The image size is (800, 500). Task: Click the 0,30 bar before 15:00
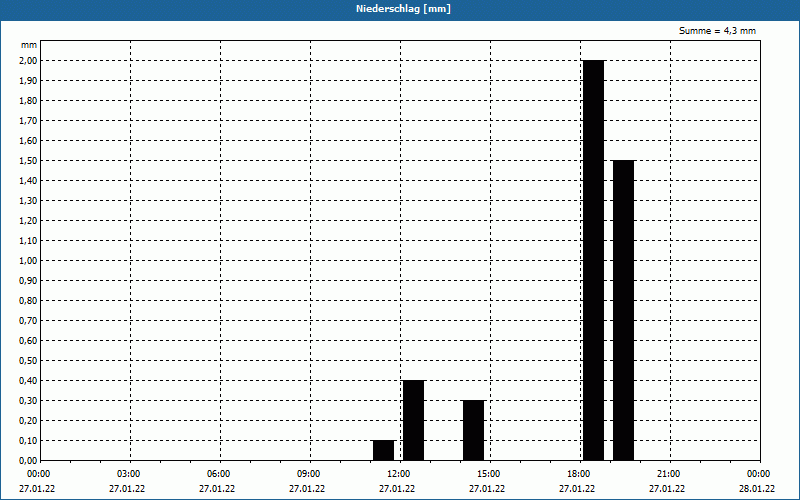(x=473, y=430)
